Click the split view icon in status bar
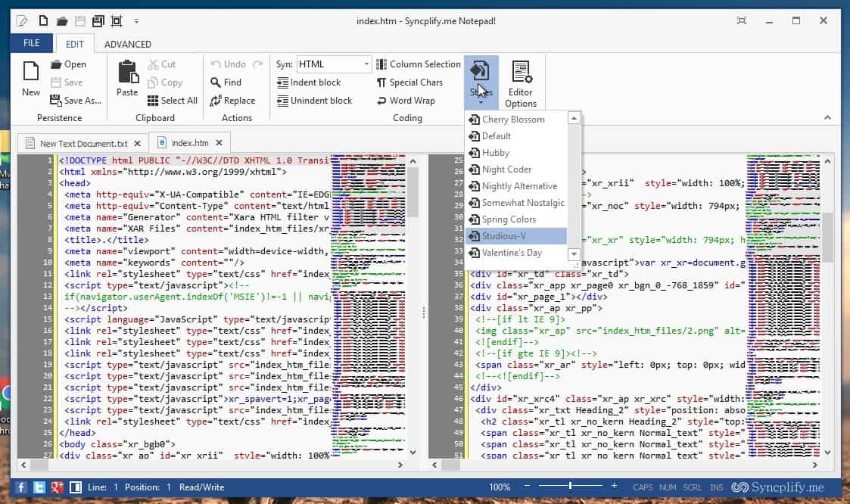This screenshot has width=850, height=504. [x=76, y=487]
